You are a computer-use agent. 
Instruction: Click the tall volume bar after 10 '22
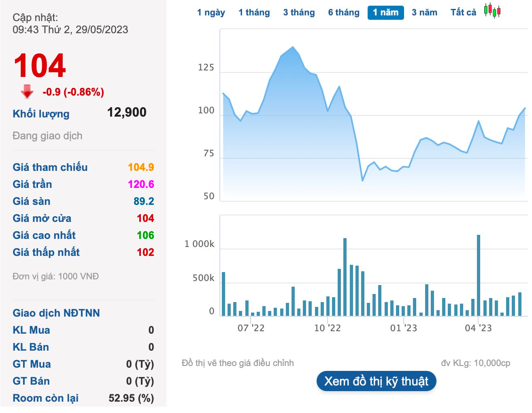(345, 277)
